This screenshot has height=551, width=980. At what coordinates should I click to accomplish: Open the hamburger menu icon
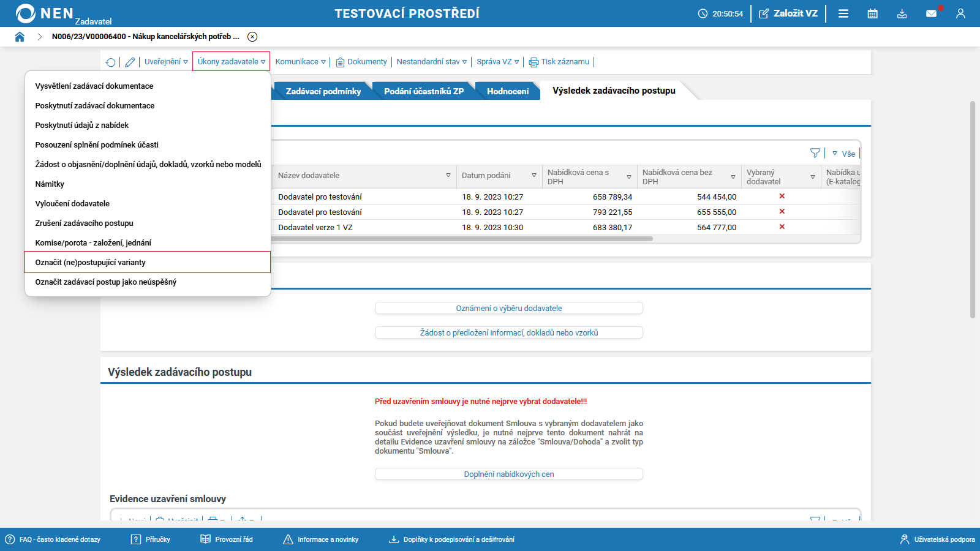(843, 13)
